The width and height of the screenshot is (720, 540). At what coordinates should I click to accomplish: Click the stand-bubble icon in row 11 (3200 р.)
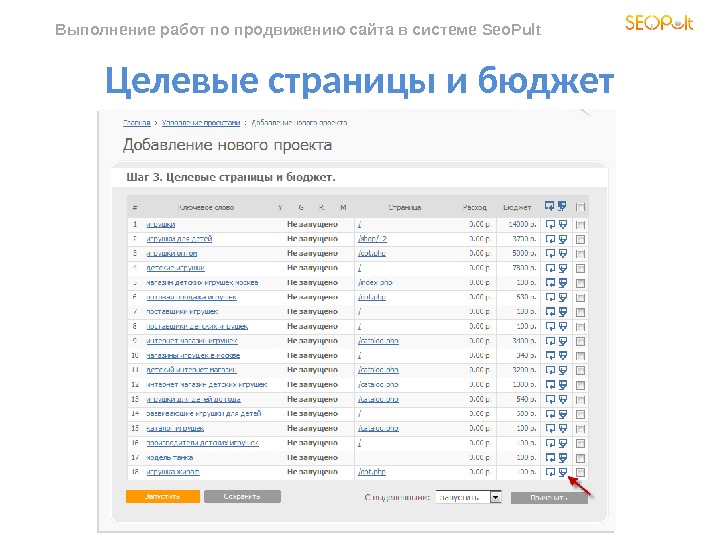pyautogui.click(x=563, y=370)
